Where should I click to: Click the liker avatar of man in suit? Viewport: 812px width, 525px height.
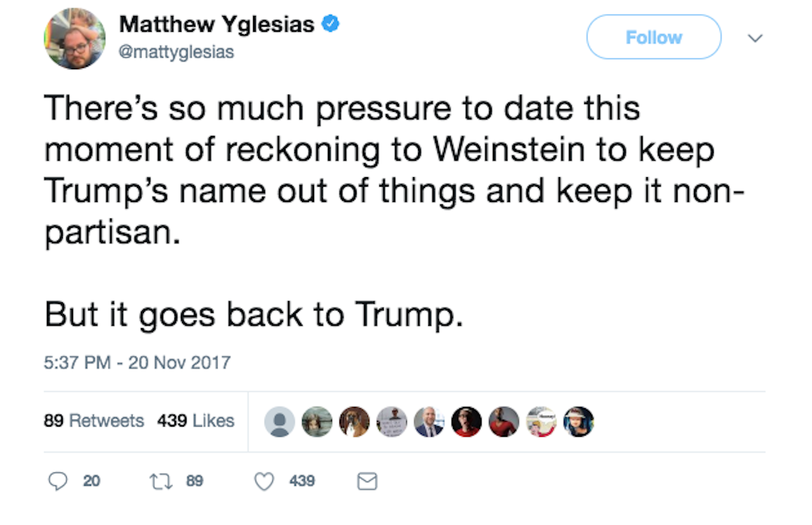click(x=429, y=422)
